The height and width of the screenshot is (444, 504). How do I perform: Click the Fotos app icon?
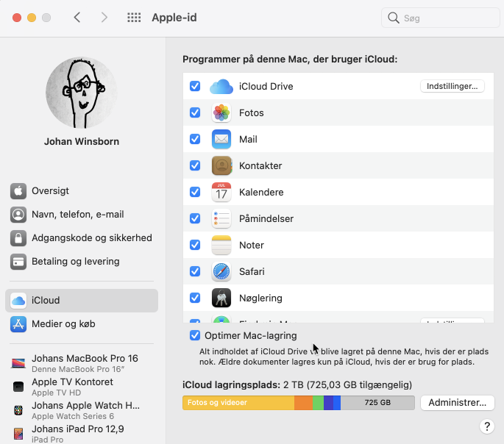tap(221, 112)
